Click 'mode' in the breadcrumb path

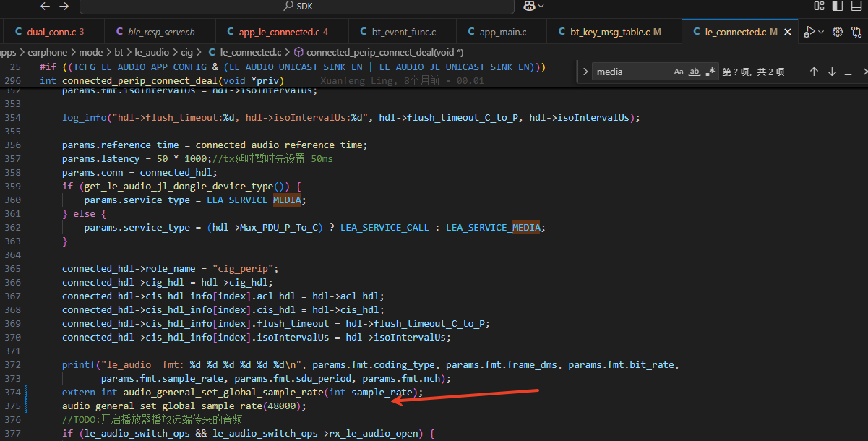(91, 52)
